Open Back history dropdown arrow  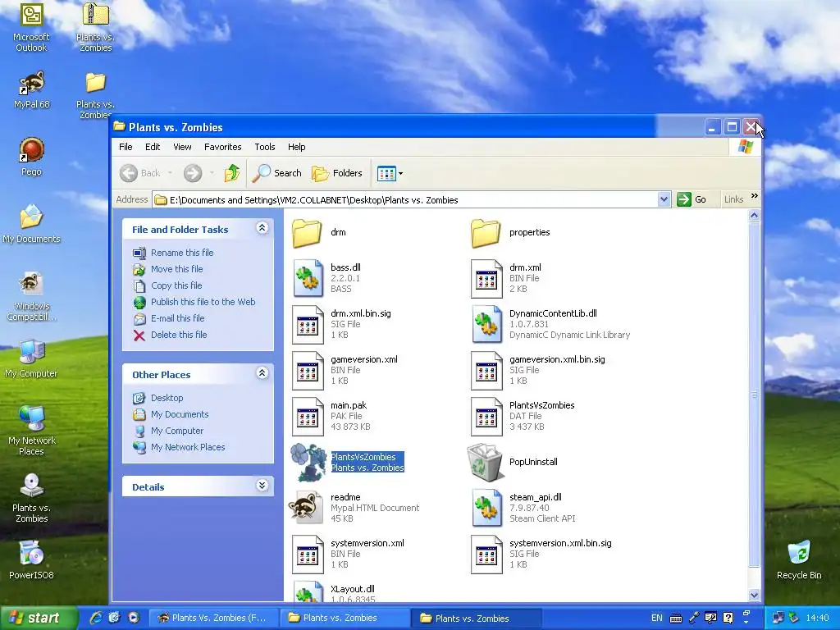point(171,173)
